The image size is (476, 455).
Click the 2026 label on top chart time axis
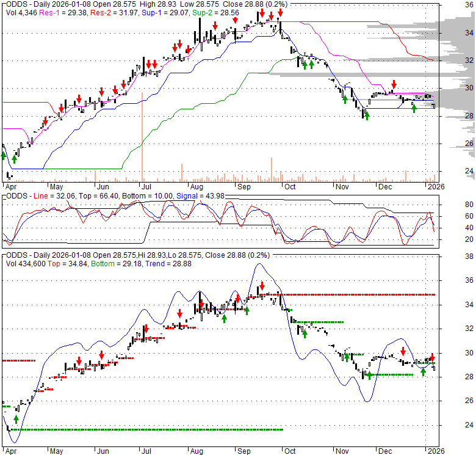coord(435,186)
